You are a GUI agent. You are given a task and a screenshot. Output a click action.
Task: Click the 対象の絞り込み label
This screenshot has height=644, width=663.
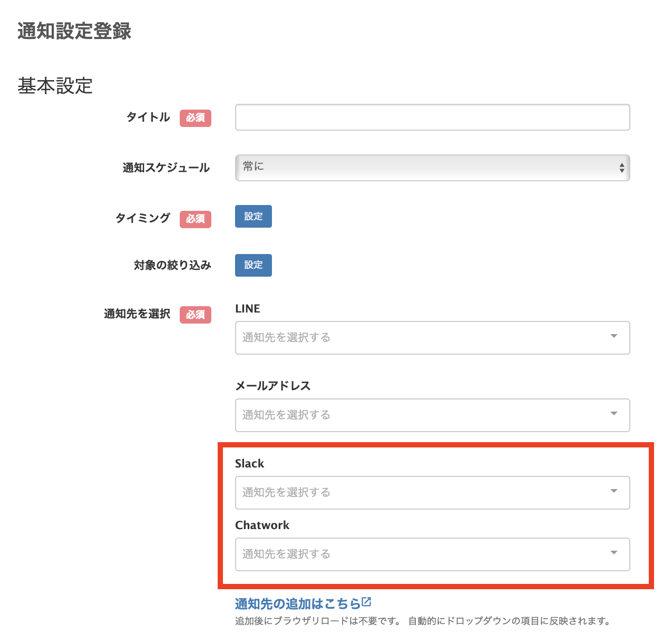172,265
